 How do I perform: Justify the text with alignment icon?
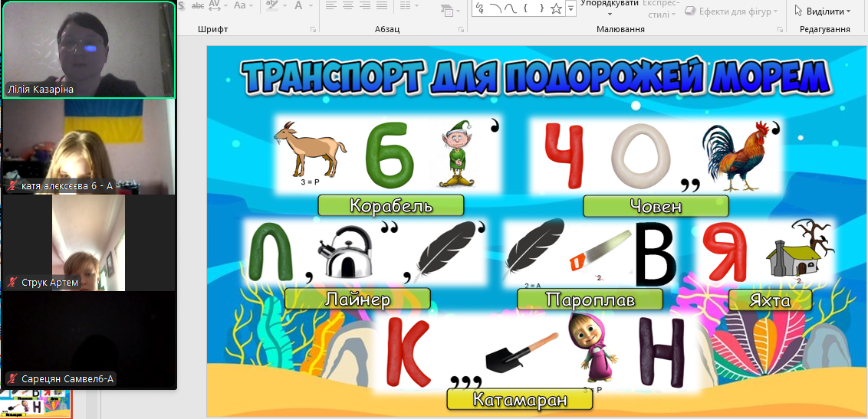382,5
